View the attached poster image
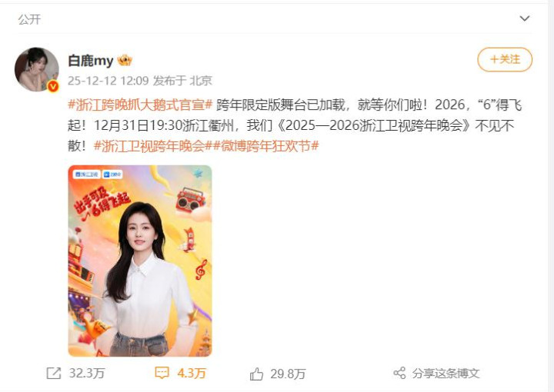 click(140, 261)
